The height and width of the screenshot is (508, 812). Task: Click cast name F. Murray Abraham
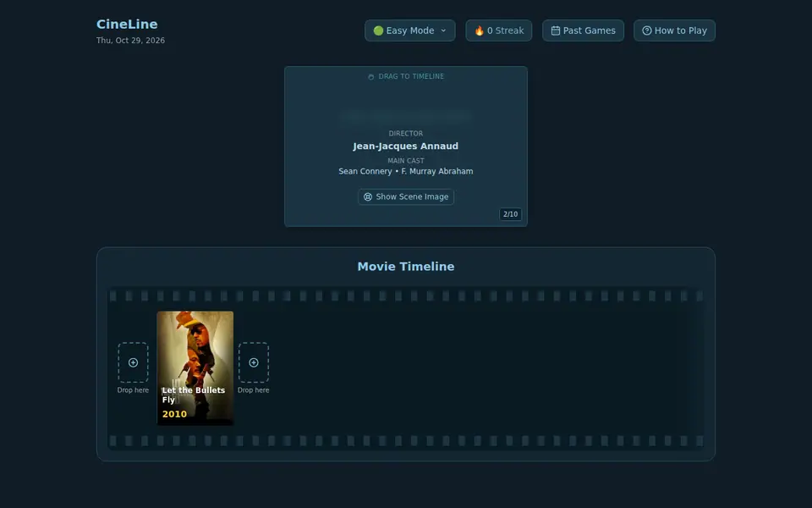(437, 171)
